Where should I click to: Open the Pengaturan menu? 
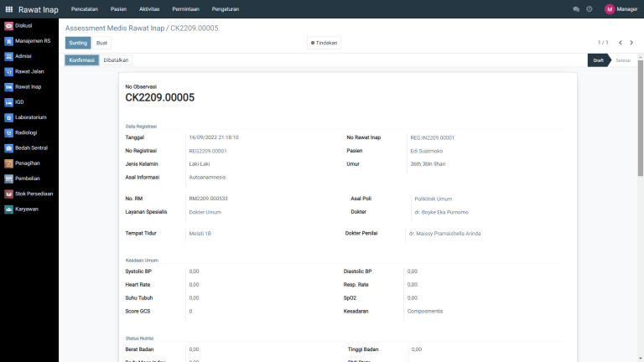coord(225,9)
